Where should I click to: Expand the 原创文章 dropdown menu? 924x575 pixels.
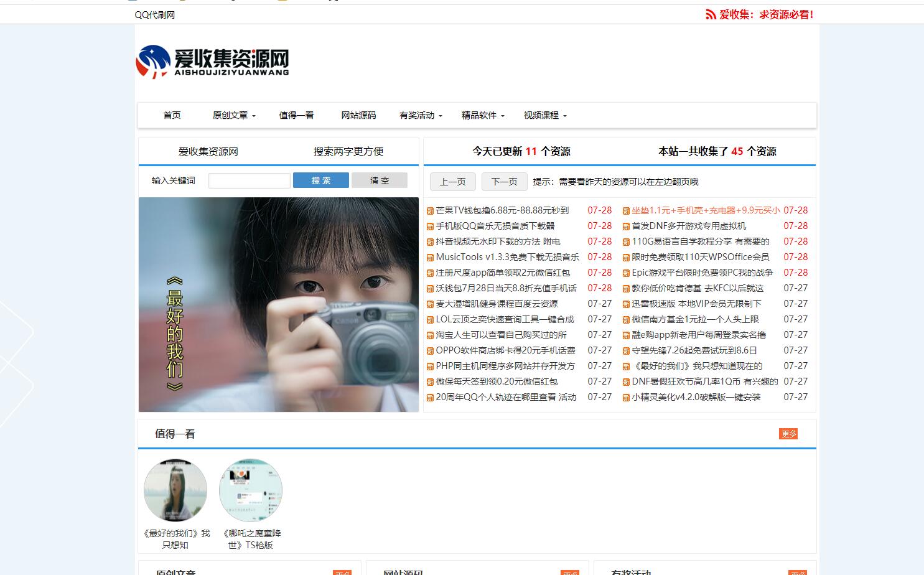[x=234, y=115]
